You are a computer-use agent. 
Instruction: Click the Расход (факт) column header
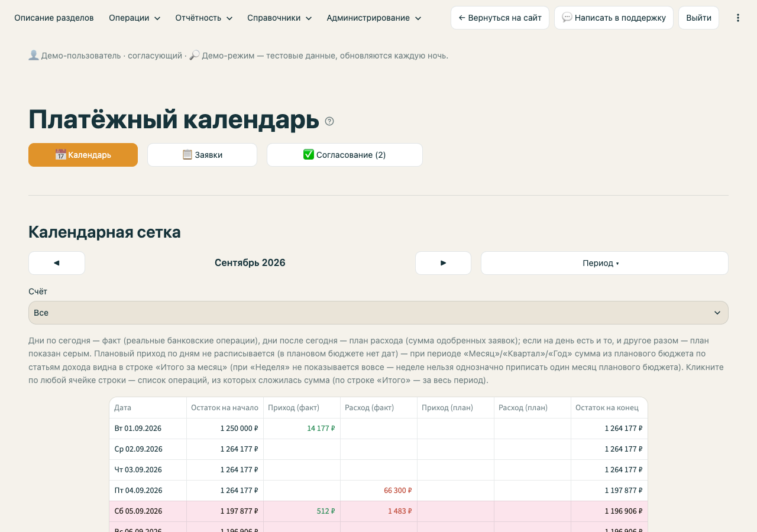point(378,408)
